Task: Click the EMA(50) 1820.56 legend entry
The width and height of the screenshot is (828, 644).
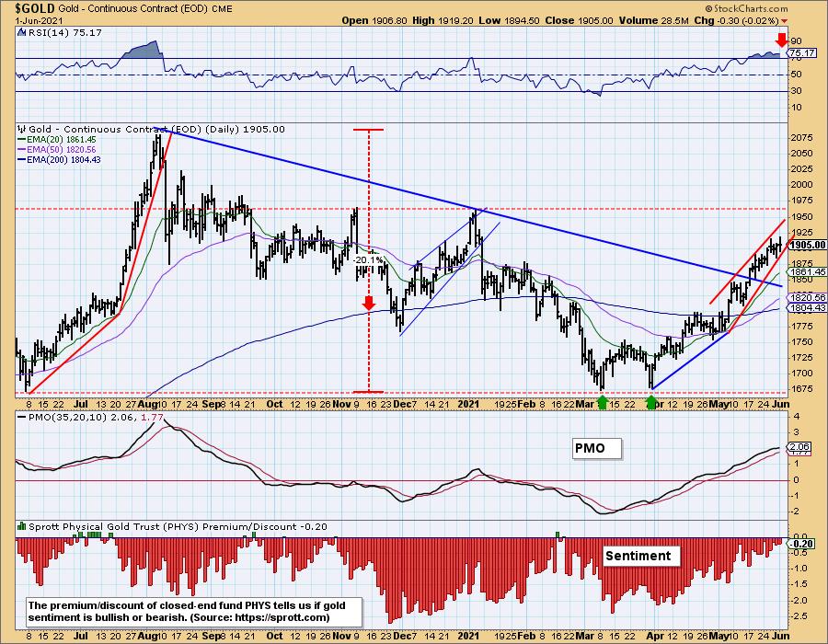Action: pos(62,149)
